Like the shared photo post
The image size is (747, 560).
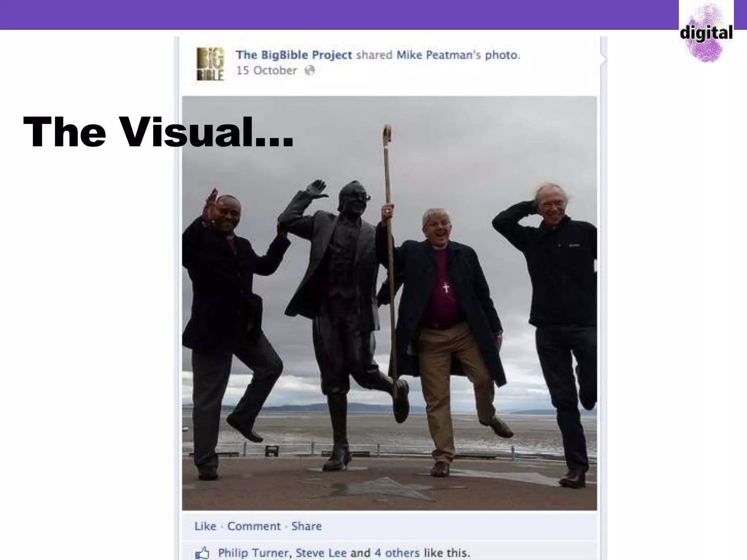tap(205, 526)
